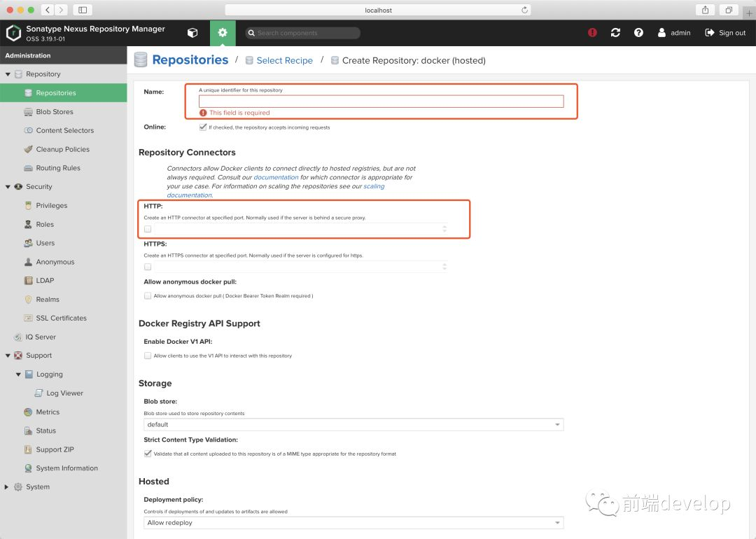Image resolution: width=756 pixels, height=539 pixels.
Task: Click the Anonymous icon in sidebar
Action: click(29, 262)
